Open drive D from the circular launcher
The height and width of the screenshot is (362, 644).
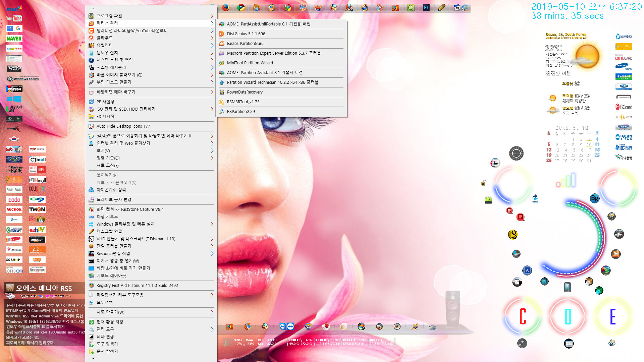point(568,316)
